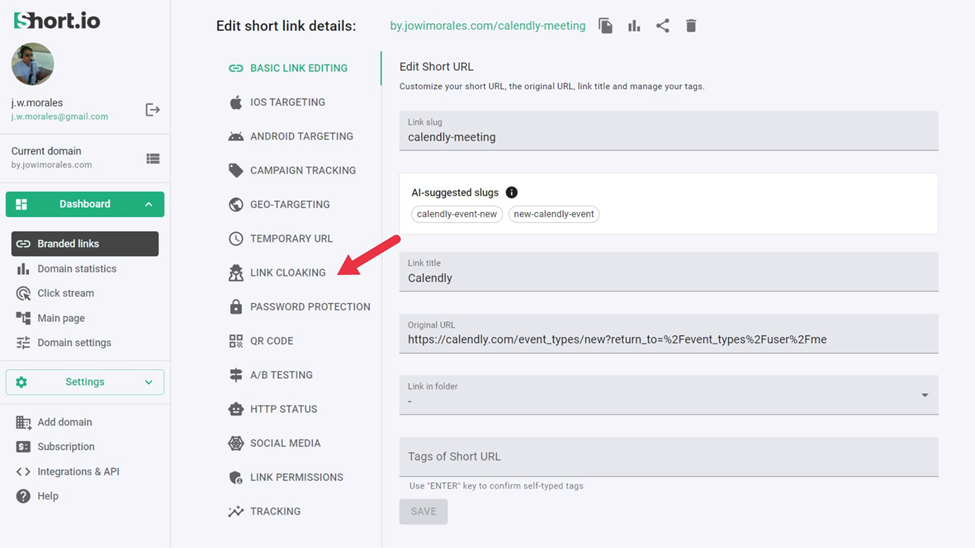The height and width of the screenshot is (548, 975).
Task: Click the Tags of Short URL field
Action: tap(668, 457)
